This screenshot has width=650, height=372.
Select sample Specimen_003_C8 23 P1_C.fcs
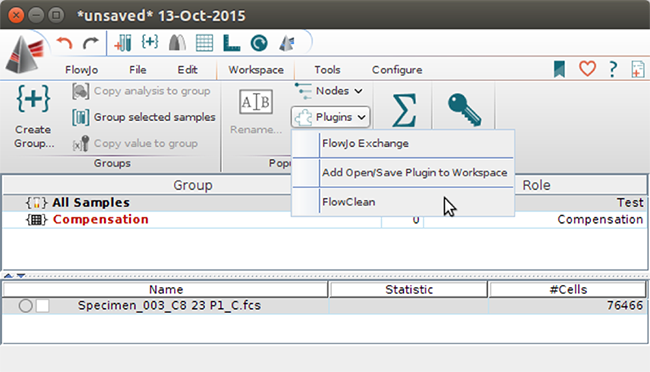pos(169,306)
